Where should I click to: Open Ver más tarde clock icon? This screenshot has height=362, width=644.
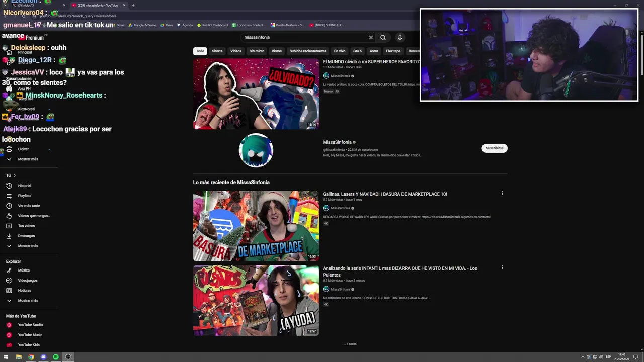click(9, 206)
